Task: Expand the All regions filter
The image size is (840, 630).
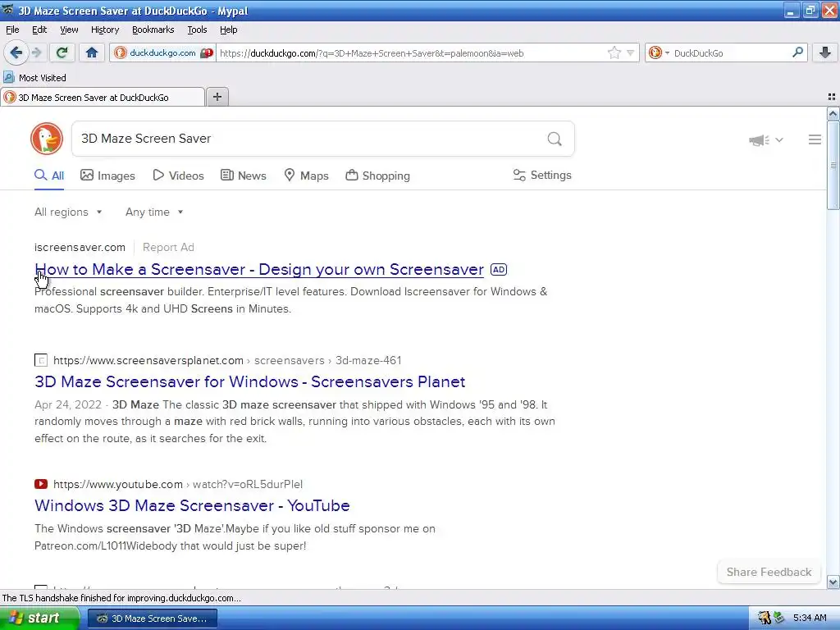Action: click(68, 212)
